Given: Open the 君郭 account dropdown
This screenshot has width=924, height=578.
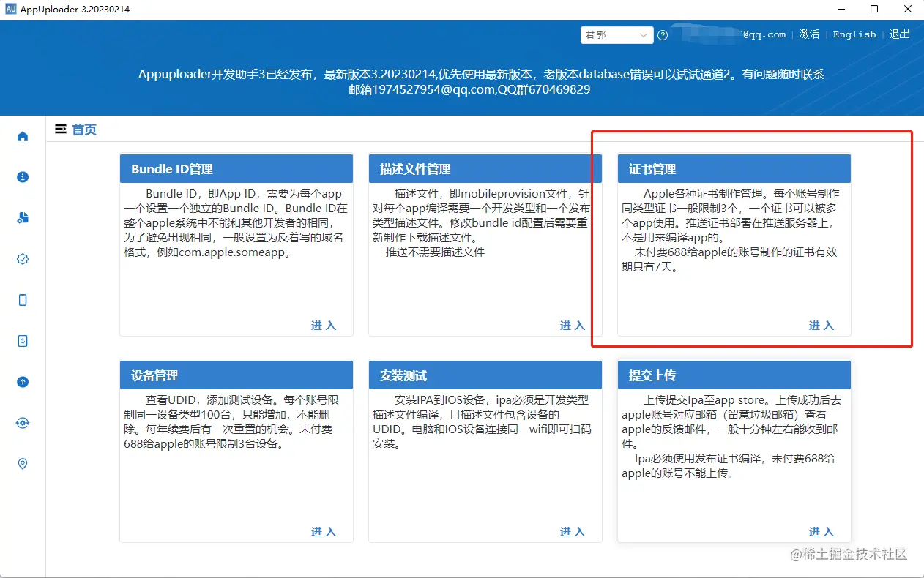Looking at the screenshot, I should pyautogui.click(x=616, y=35).
